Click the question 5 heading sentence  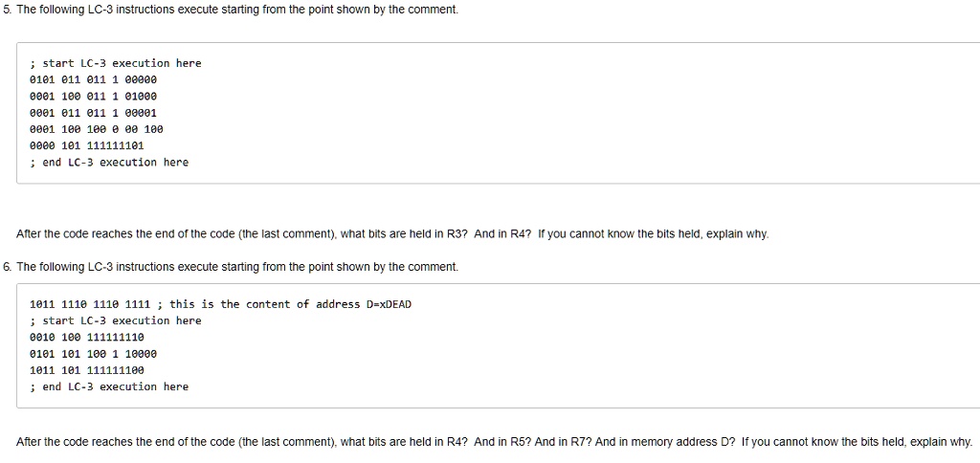pos(237,11)
